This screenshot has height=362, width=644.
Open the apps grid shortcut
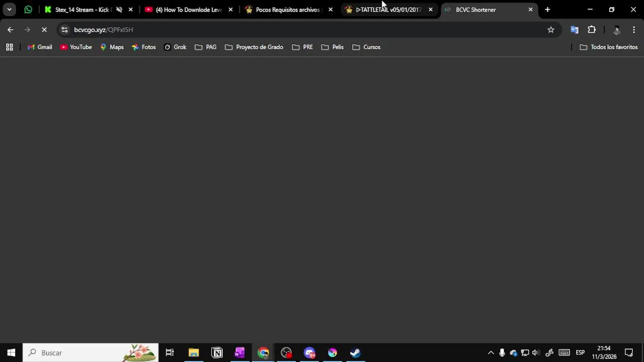9,47
